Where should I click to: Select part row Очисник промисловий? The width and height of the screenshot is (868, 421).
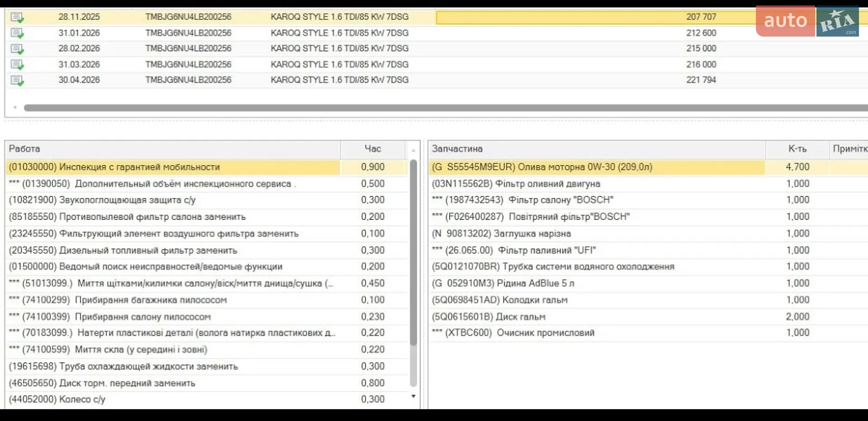(648, 333)
